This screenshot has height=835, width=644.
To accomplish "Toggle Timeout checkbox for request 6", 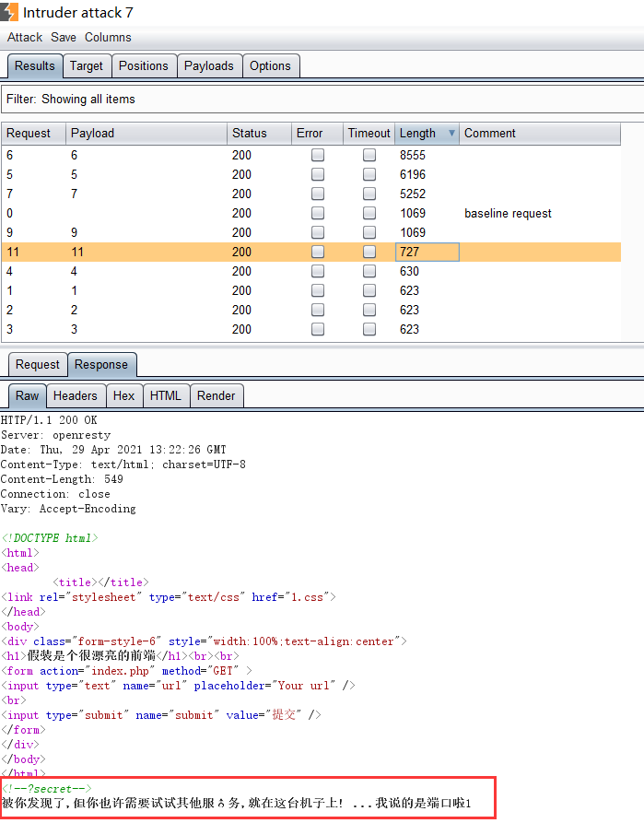I will click(x=369, y=155).
